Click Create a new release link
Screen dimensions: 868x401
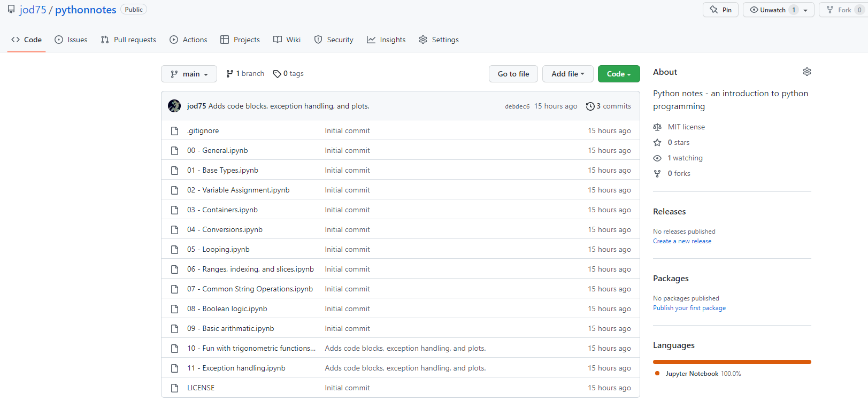(x=682, y=241)
